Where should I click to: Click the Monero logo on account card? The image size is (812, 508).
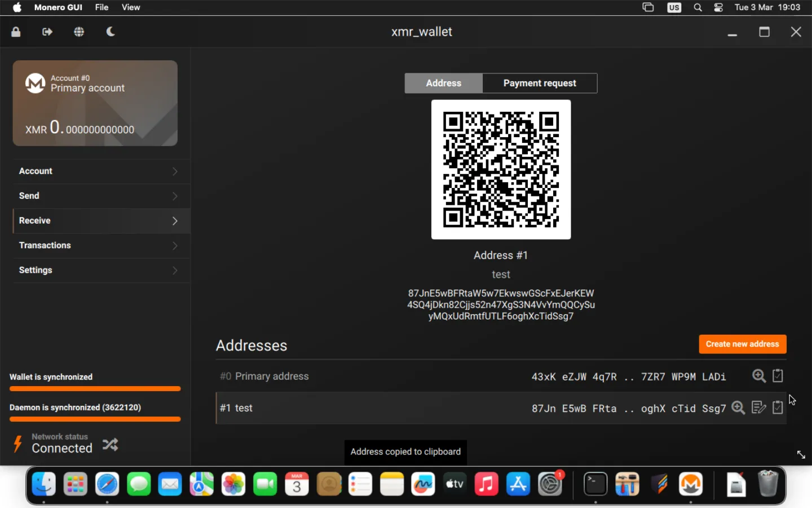coord(35,83)
